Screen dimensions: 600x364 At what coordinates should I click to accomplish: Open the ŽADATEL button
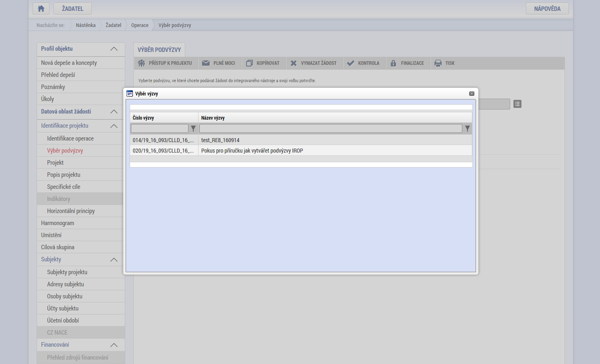click(x=72, y=8)
